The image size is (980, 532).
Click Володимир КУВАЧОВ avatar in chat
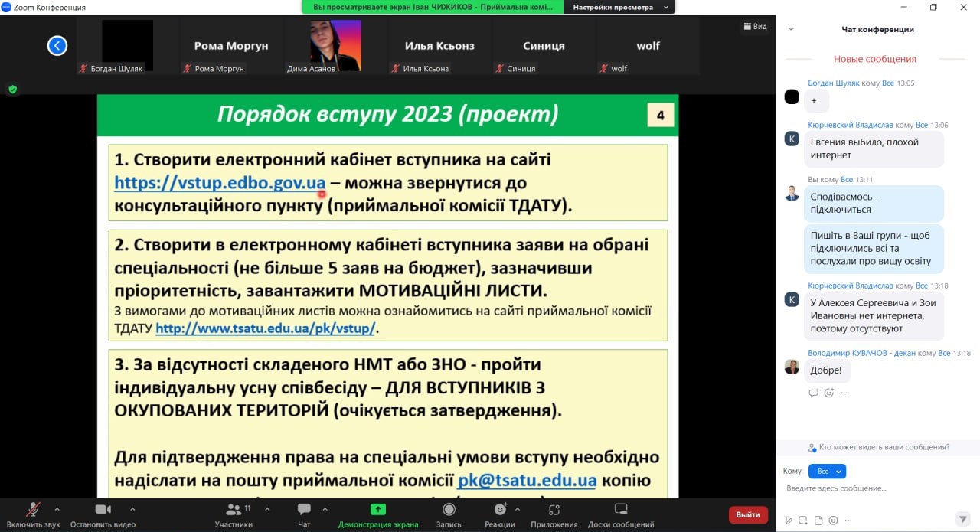tap(792, 367)
